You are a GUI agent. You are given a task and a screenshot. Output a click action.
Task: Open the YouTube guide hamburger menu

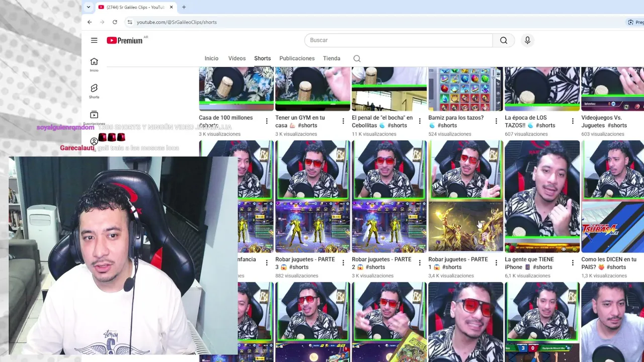tap(94, 40)
